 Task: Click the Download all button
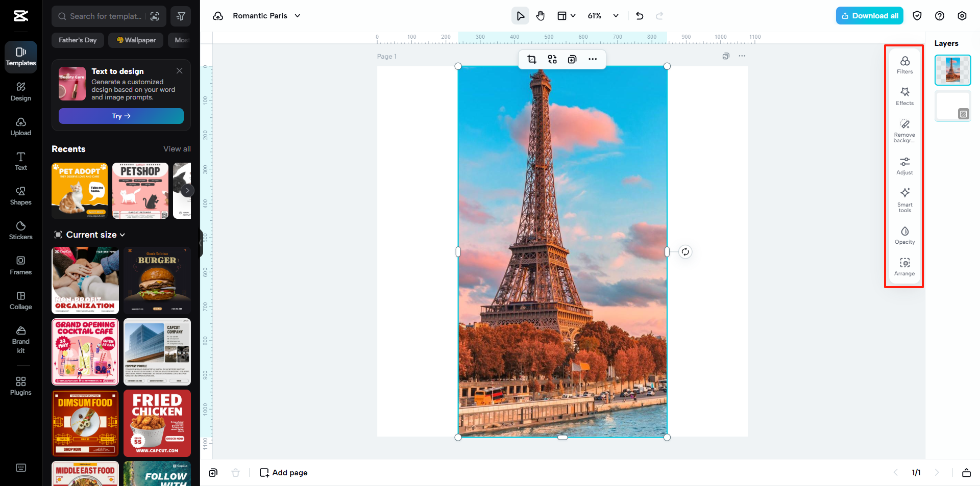[869, 16]
